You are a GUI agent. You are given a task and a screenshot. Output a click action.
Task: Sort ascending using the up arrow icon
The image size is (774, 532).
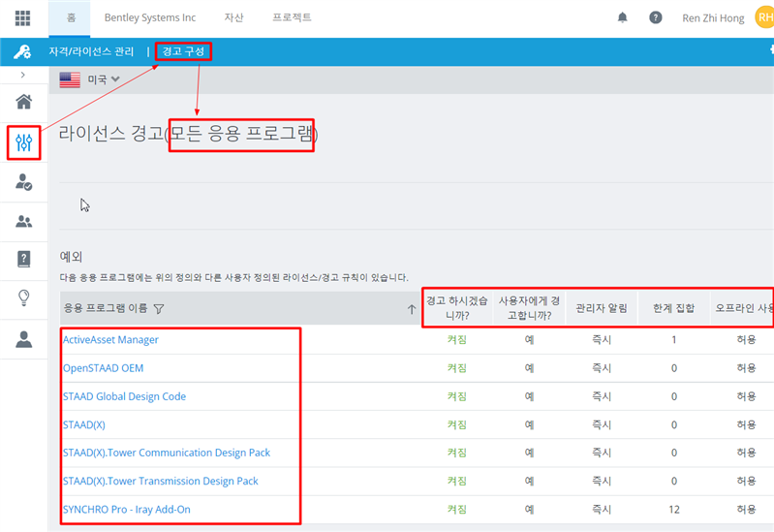click(x=412, y=309)
